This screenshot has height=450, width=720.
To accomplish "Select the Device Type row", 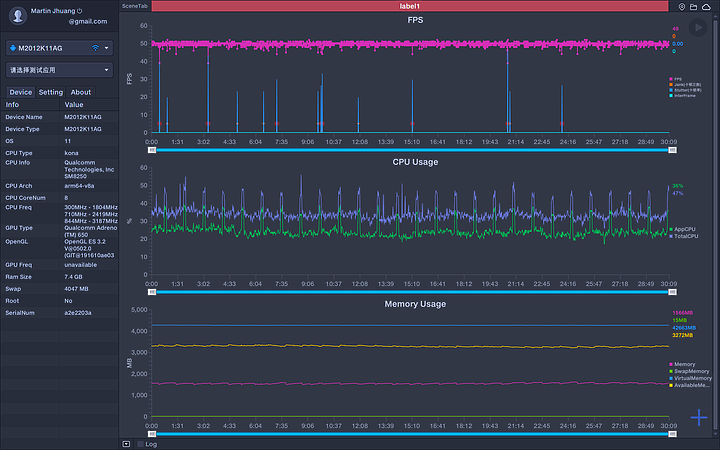I will click(59, 129).
